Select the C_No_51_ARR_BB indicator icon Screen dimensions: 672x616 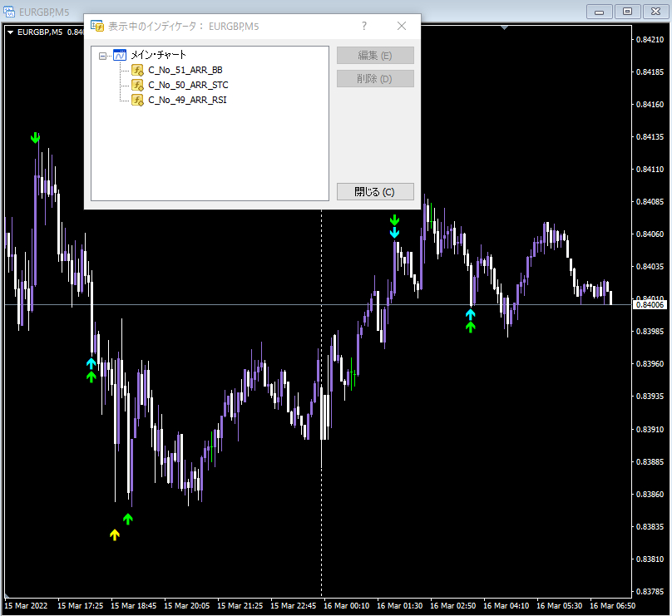(x=137, y=71)
